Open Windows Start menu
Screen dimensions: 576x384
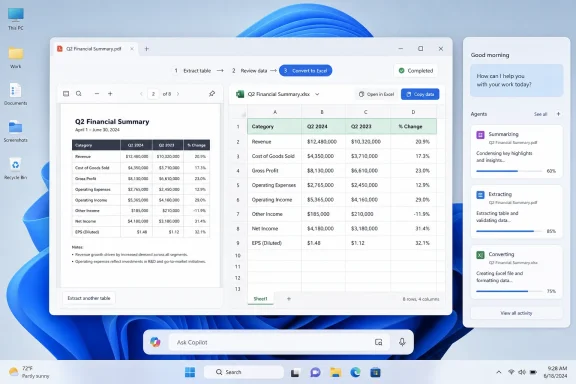[x=190, y=372]
